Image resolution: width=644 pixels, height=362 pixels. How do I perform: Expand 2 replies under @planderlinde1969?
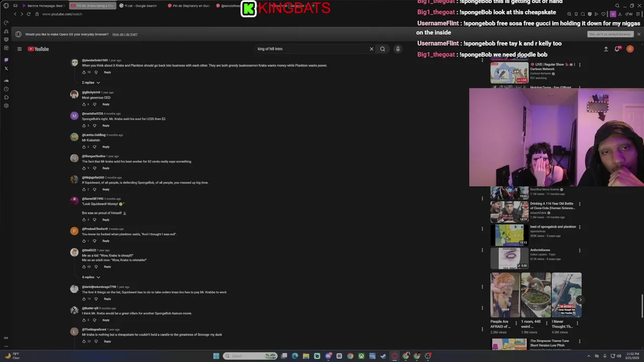91,82
